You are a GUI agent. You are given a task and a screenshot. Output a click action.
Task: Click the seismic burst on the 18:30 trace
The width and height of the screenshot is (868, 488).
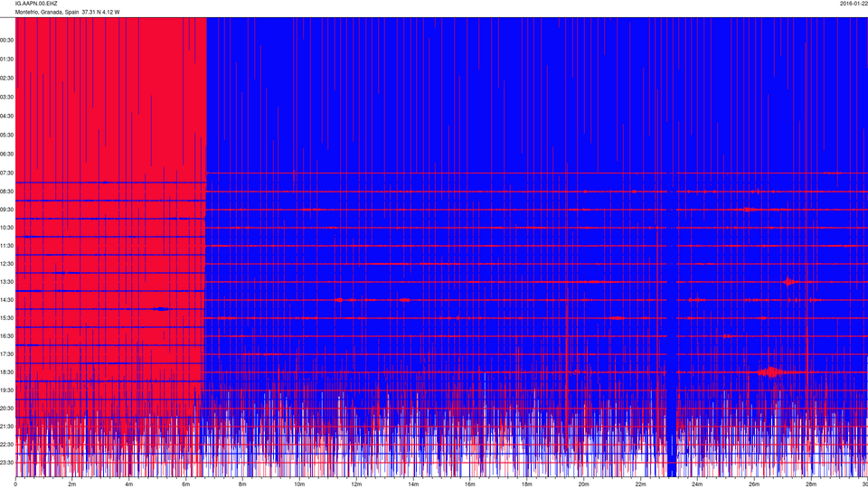[x=770, y=371]
